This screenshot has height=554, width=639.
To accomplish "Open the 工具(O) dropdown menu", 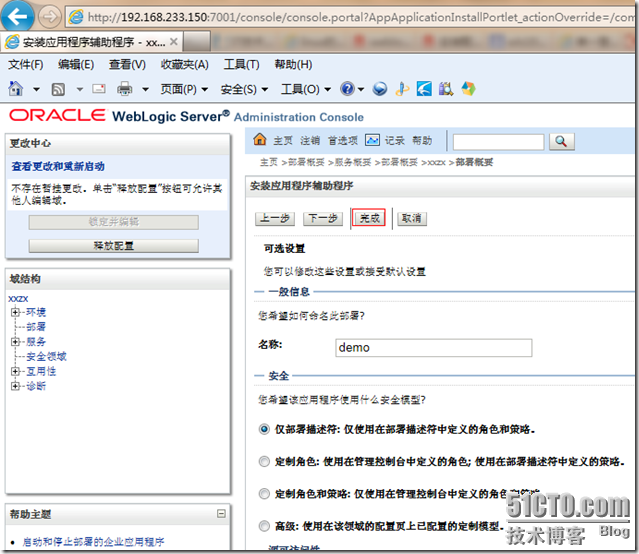I will 305,89.
